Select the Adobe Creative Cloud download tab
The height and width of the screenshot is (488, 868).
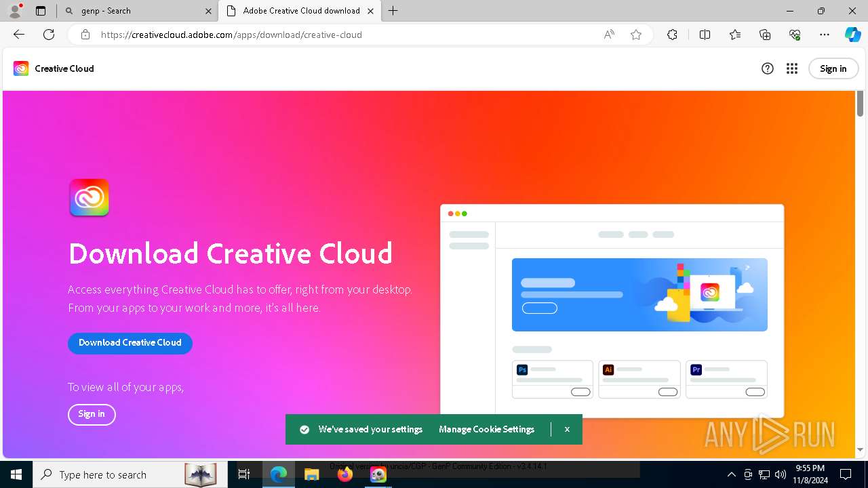tap(301, 11)
